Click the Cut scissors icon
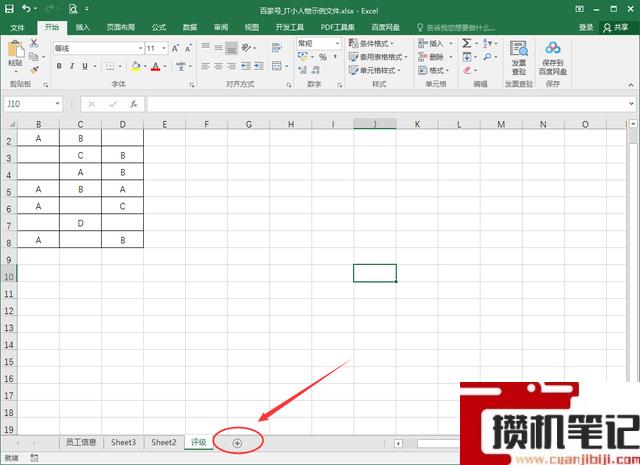 pyautogui.click(x=34, y=43)
